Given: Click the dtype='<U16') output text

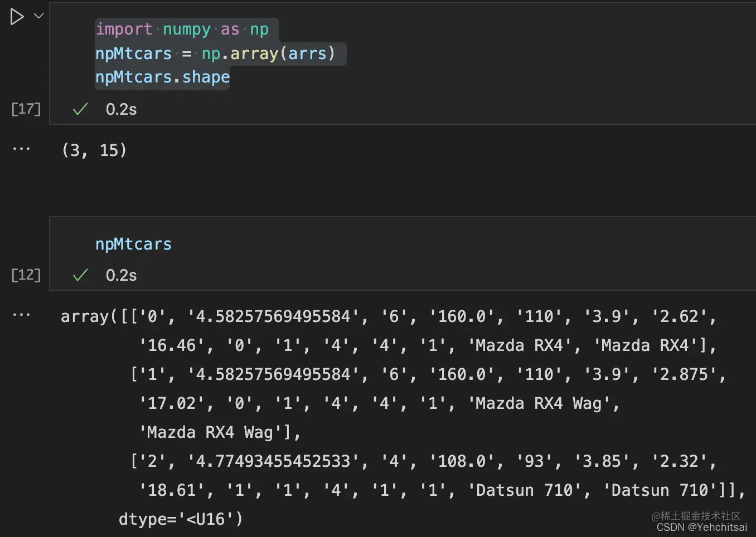Looking at the screenshot, I should 181,519.
